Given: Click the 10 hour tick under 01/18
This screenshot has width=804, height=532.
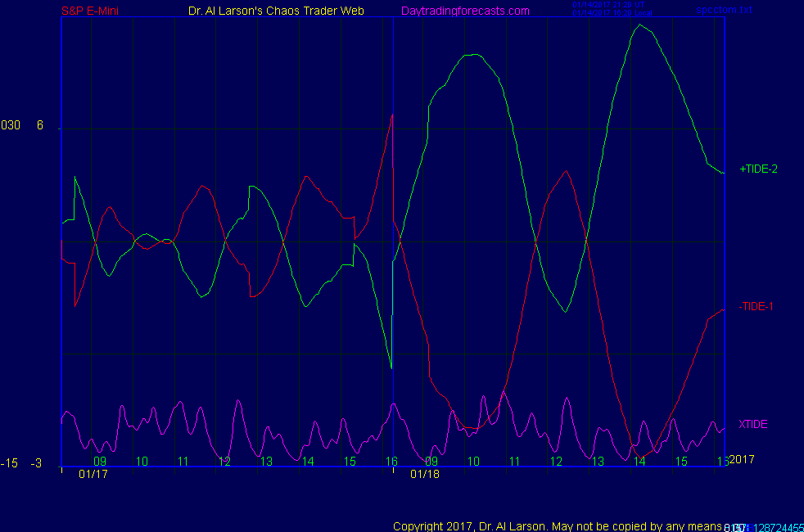Looking at the screenshot, I should point(473,462).
